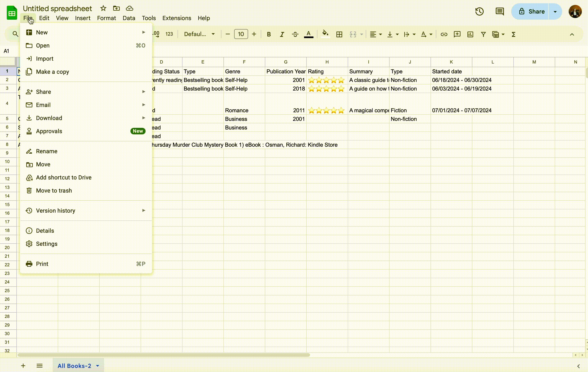Click the merge cells icon
The height and width of the screenshot is (372, 588).
353,34
